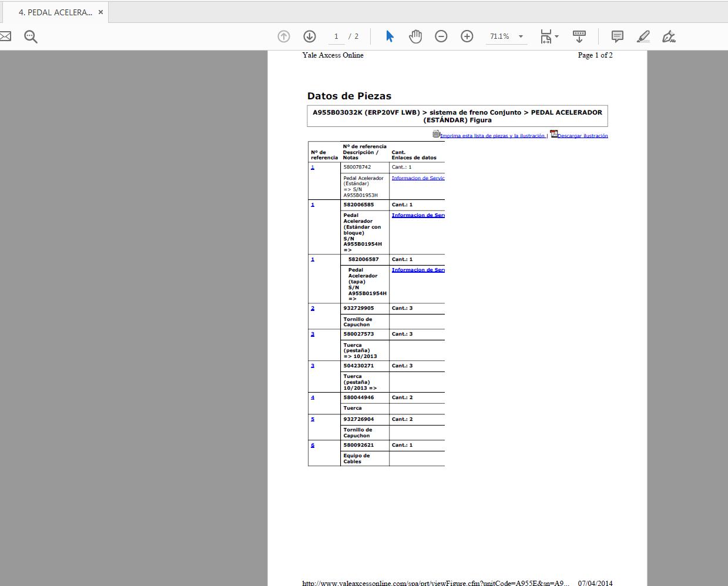The height and width of the screenshot is (586, 728).
Task: Click the 'Enlaces de datos' column header
Action: (x=414, y=158)
